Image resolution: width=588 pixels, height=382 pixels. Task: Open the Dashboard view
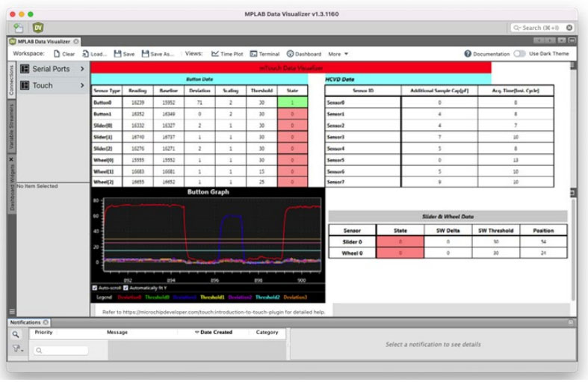click(304, 54)
